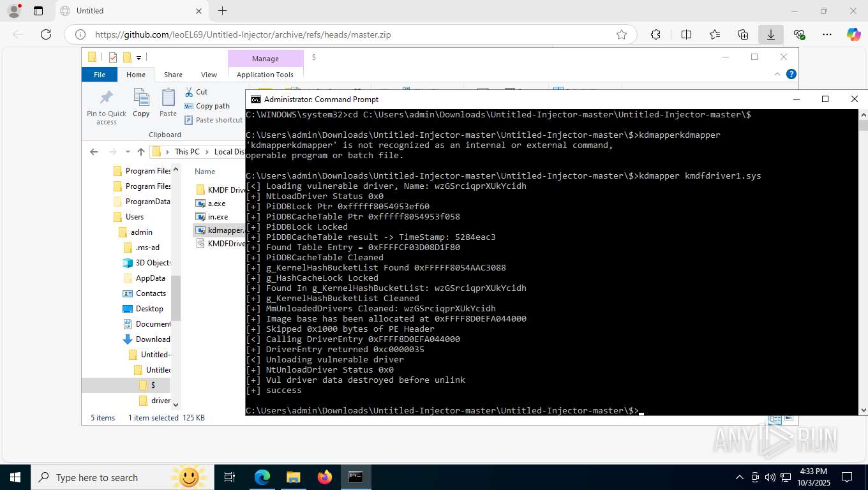Viewport: 868px width, 490px height.
Task: Click the github URL address bar
Action: click(x=350, y=34)
